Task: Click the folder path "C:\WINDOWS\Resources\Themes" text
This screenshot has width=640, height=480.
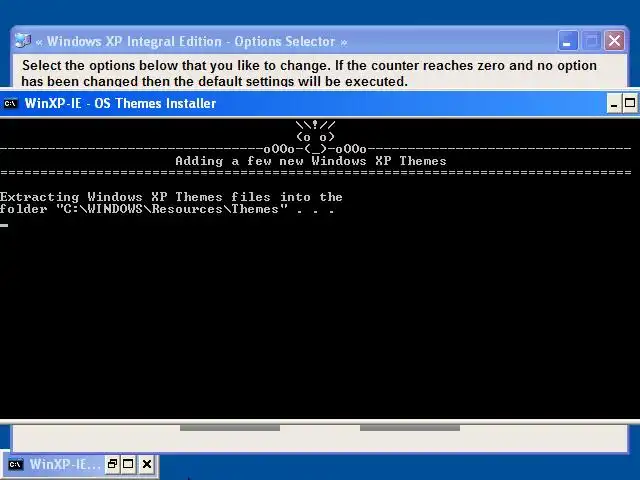Action: pos(172,209)
